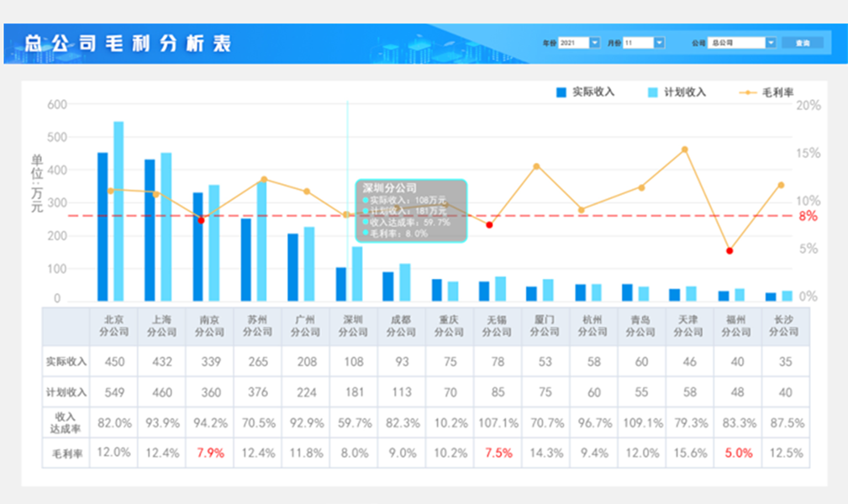Image resolution: width=848 pixels, height=504 pixels.
Task: Click the year field showing 2021
Action: 573,42
